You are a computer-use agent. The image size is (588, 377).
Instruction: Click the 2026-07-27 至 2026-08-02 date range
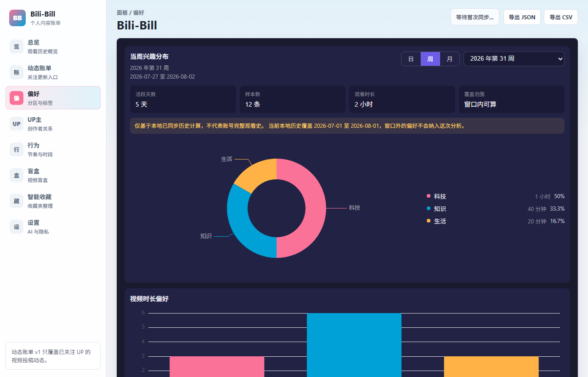coord(162,77)
